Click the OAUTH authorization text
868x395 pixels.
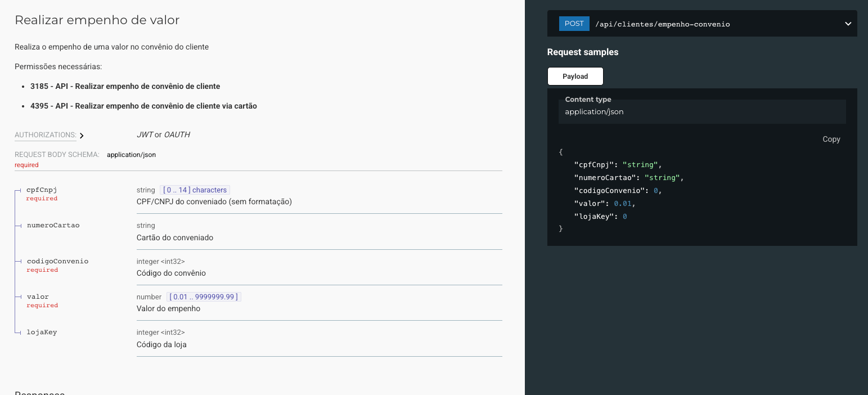click(x=177, y=134)
